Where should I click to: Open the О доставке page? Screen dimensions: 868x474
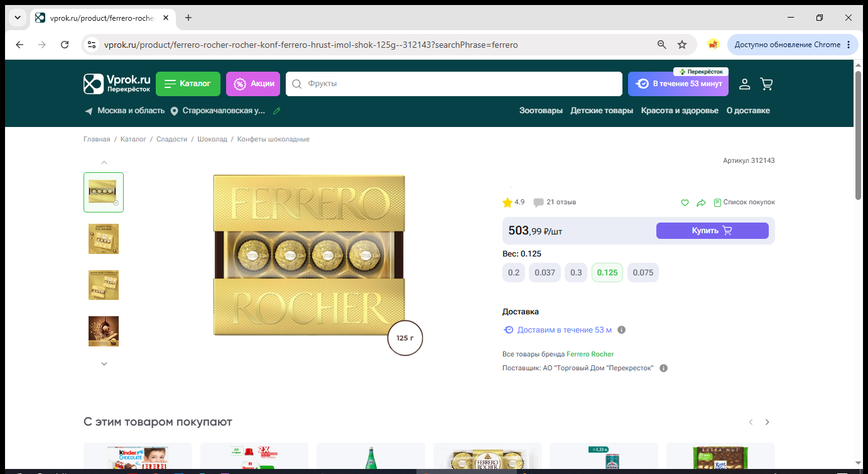point(748,111)
